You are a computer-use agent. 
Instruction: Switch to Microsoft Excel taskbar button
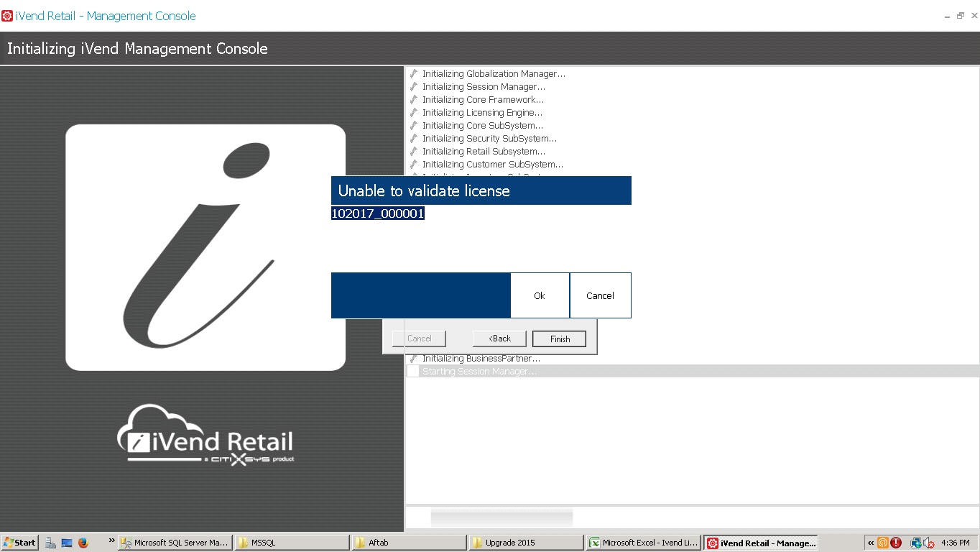tap(644, 543)
